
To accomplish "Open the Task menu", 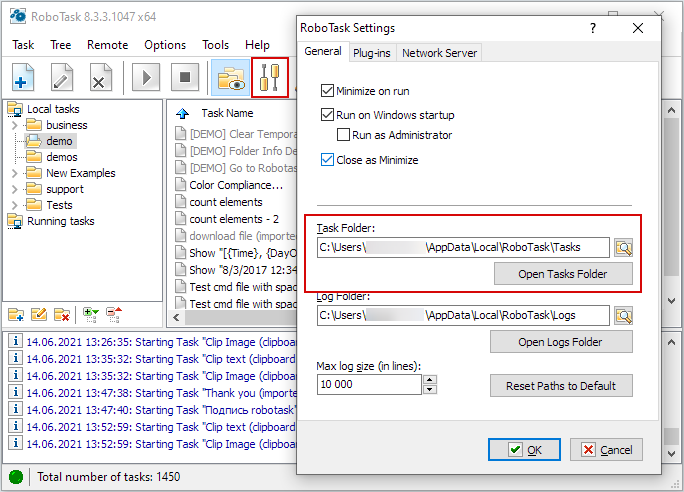I will pos(23,45).
